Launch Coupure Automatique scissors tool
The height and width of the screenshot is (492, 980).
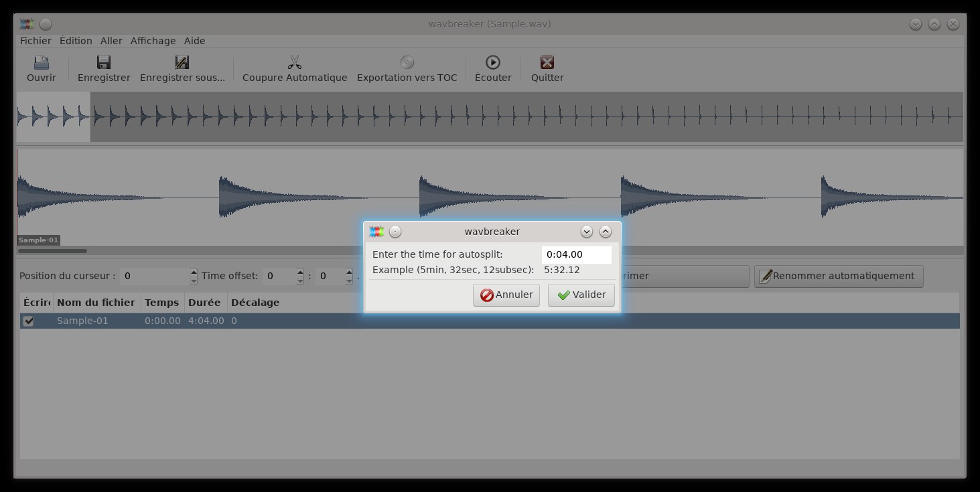pos(295,62)
